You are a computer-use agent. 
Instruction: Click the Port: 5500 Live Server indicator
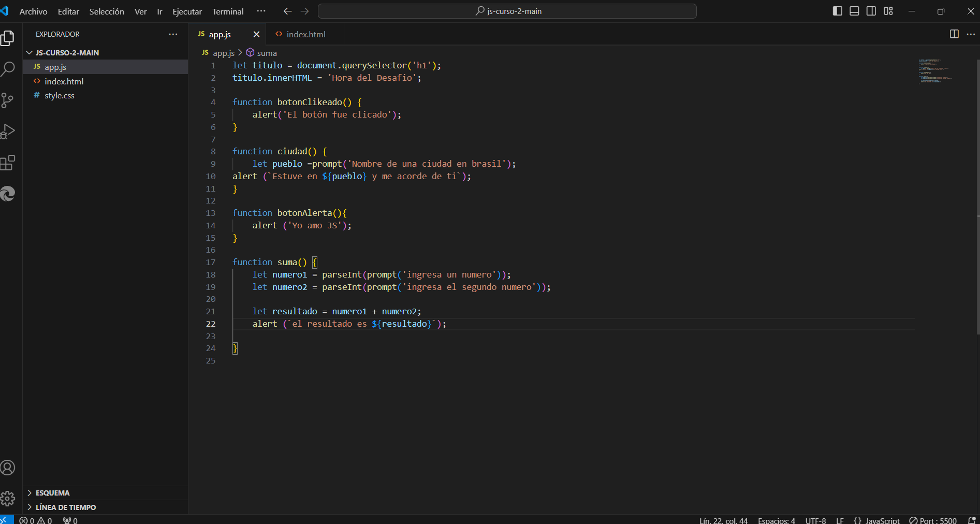[933, 520]
